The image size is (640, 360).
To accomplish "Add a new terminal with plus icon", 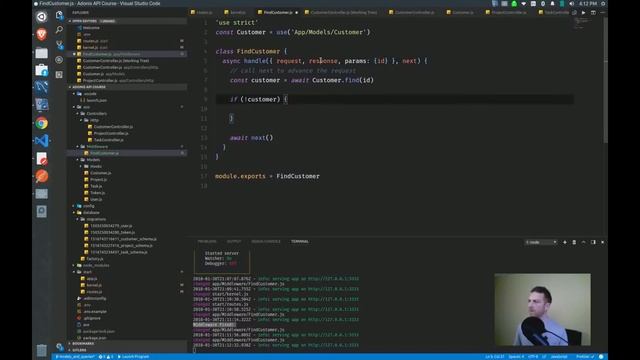I will coord(565,242).
